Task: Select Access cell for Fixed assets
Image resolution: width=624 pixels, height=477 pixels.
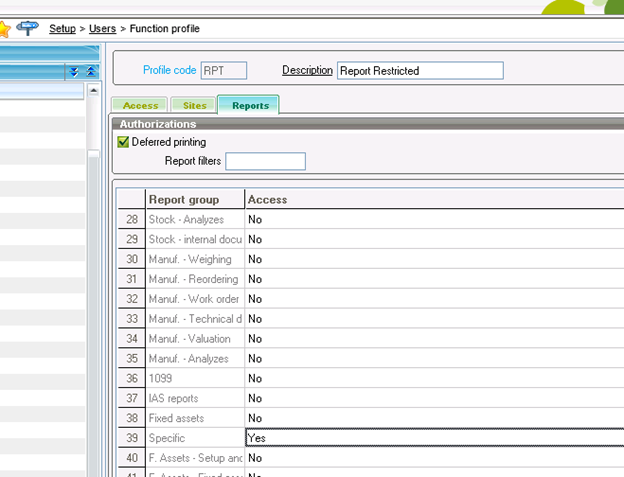Action: click(x=434, y=418)
